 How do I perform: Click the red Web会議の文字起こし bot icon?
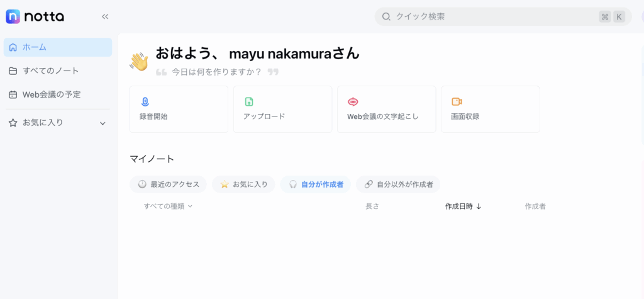[x=353, y=101]
